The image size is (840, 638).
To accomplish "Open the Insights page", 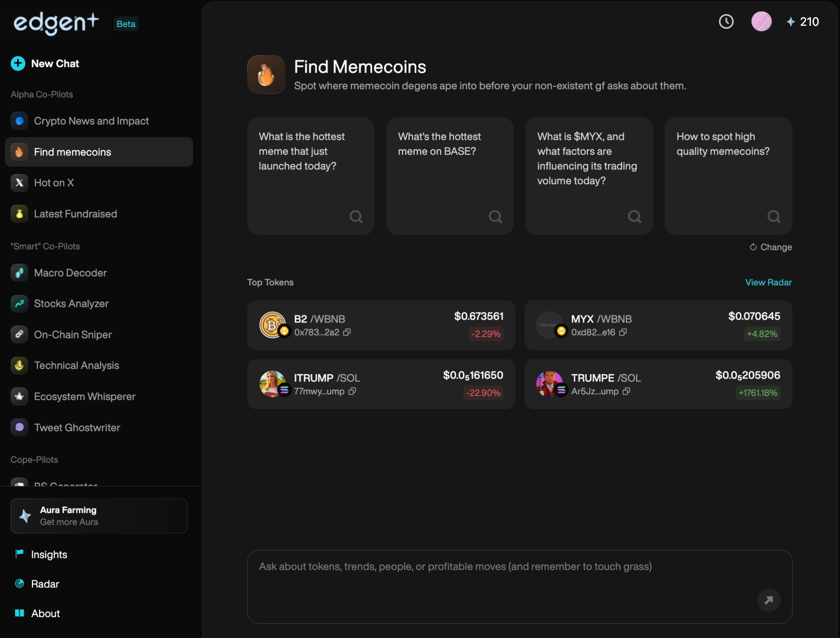I will pos(49,554).
